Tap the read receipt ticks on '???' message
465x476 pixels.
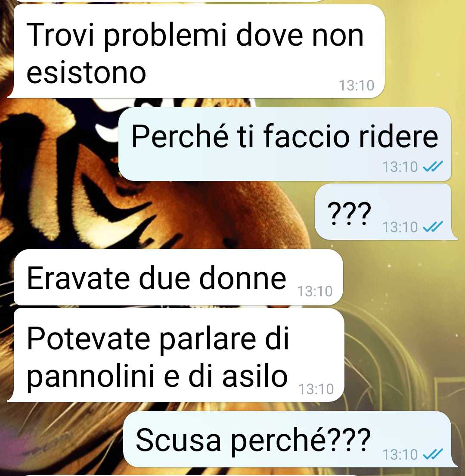(x=433, y=227)
